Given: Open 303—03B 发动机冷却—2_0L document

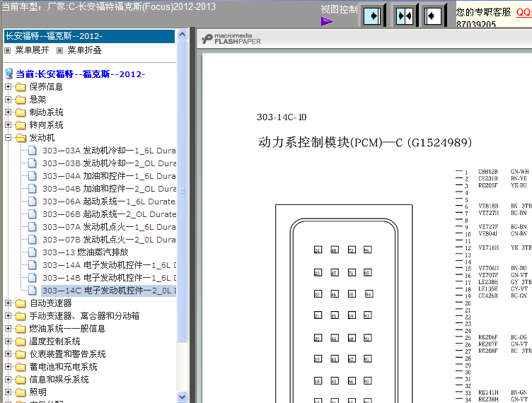Looking at the screenshot, I should (x=109, y=163).
